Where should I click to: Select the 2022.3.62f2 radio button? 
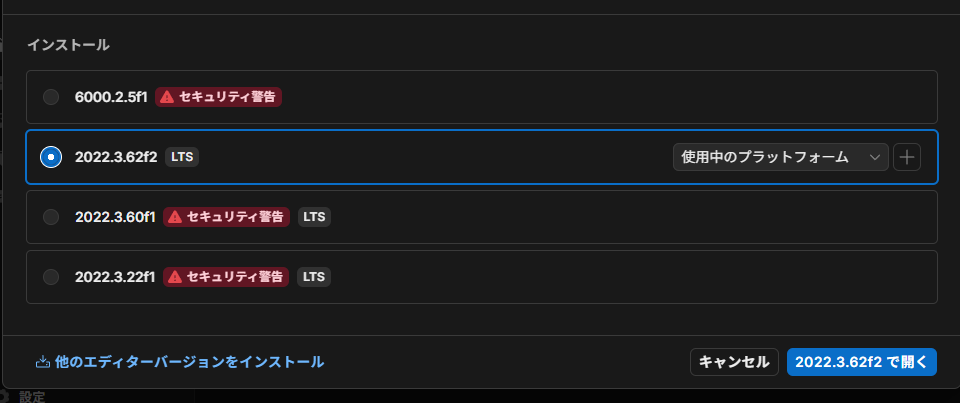(x=51, y=157)
